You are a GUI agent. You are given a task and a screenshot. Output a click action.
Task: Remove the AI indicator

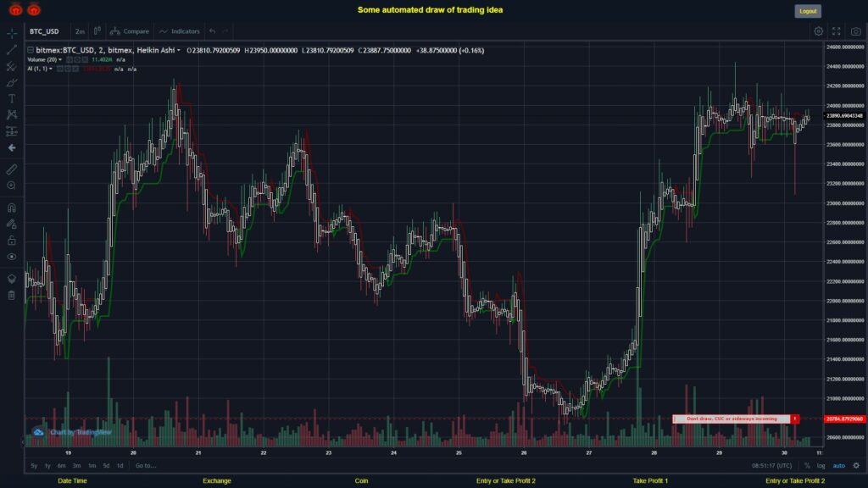tap(75, 69)
